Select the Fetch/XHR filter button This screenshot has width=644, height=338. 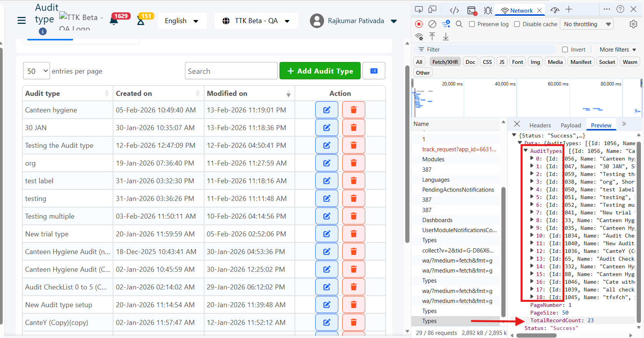pyautogui.click(x=445, y=62)
